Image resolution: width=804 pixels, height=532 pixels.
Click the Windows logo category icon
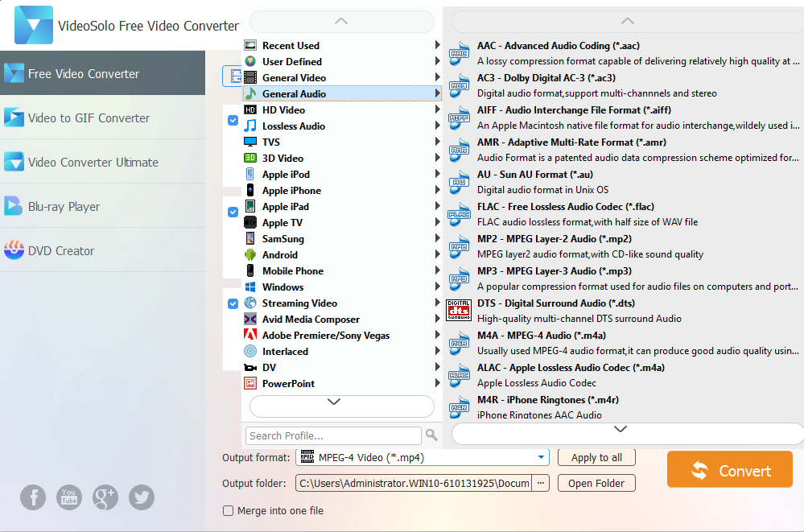250,287
